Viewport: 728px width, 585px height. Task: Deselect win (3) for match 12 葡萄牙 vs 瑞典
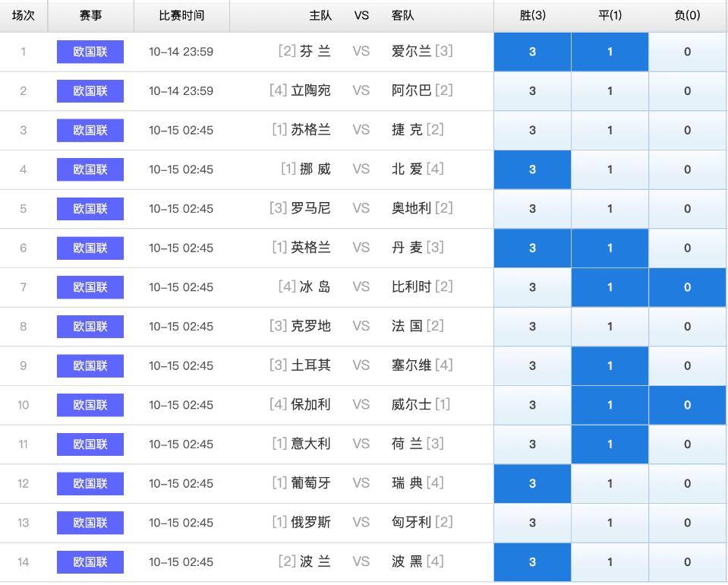(x=532, y=484)
